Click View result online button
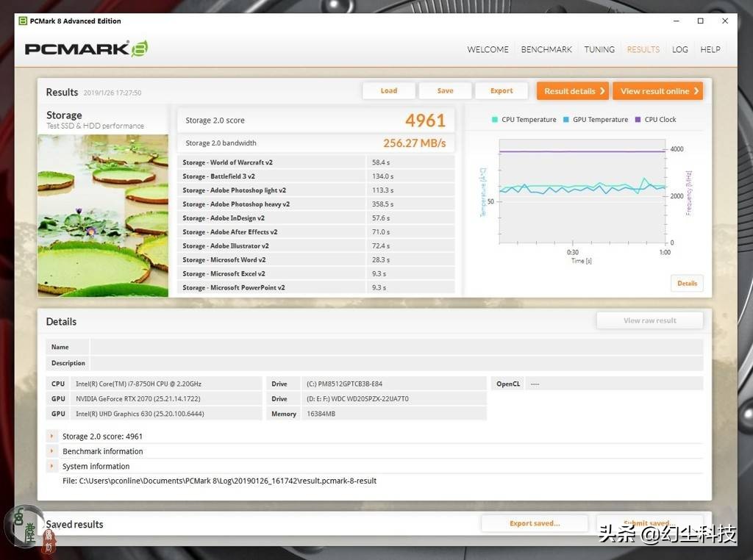The height and width of the screenshot is (560, 753). (658, 91)
